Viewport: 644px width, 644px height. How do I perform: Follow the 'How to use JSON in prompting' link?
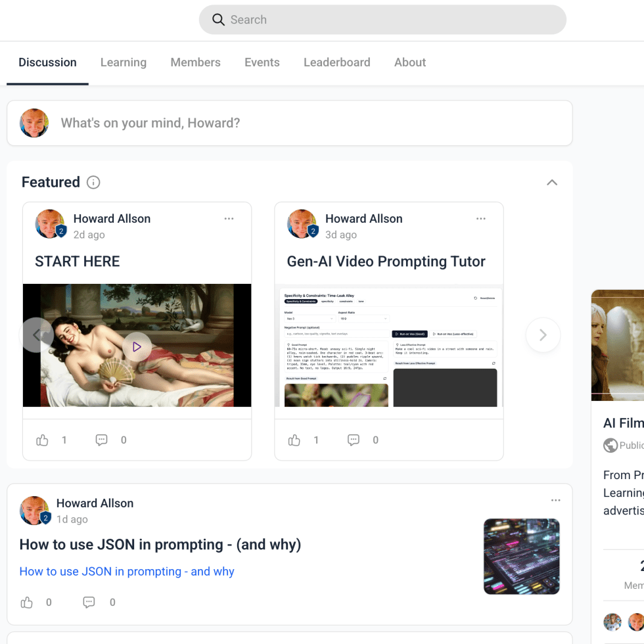[127, 572]
